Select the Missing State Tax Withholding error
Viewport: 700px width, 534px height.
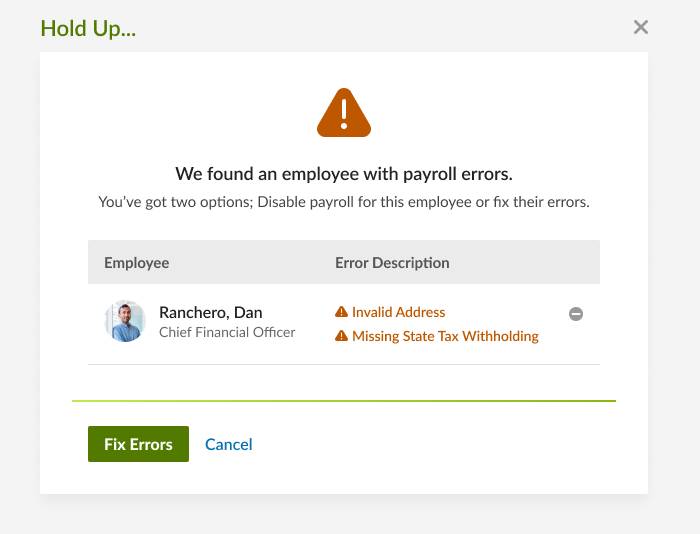(x=445, y=336)
